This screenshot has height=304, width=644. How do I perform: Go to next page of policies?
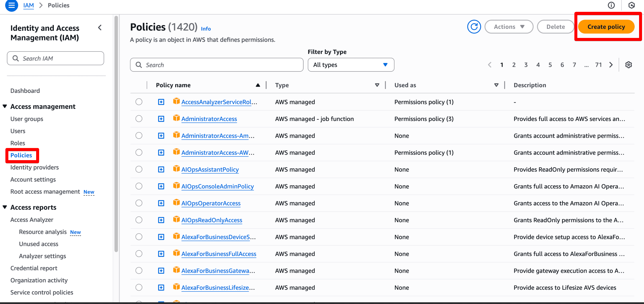tap(611, 65)
